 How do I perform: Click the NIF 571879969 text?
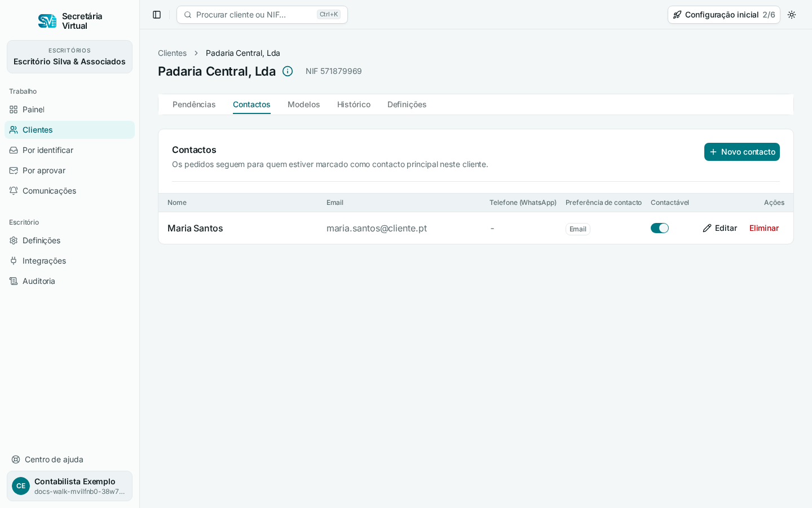(x=334, y=71)
